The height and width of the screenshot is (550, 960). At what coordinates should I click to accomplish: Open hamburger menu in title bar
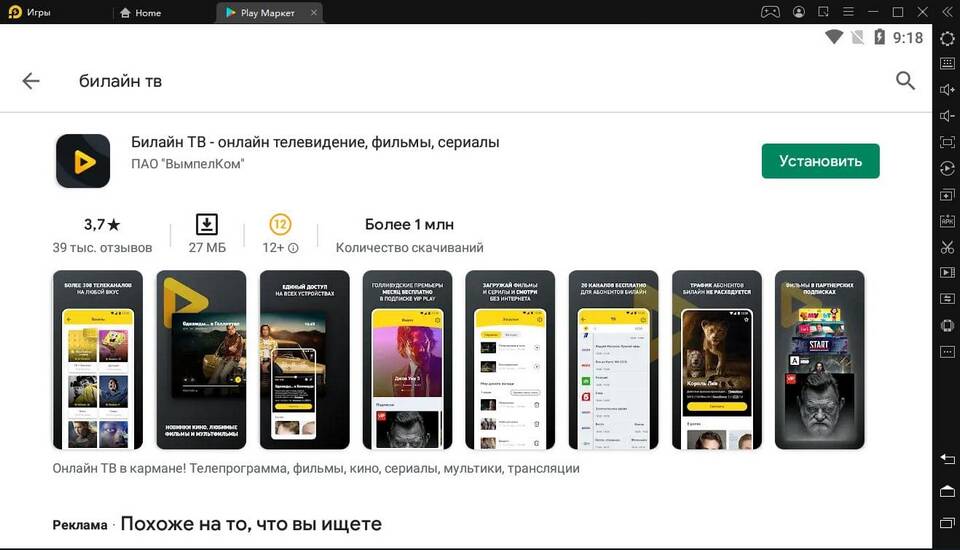point(848,12)
